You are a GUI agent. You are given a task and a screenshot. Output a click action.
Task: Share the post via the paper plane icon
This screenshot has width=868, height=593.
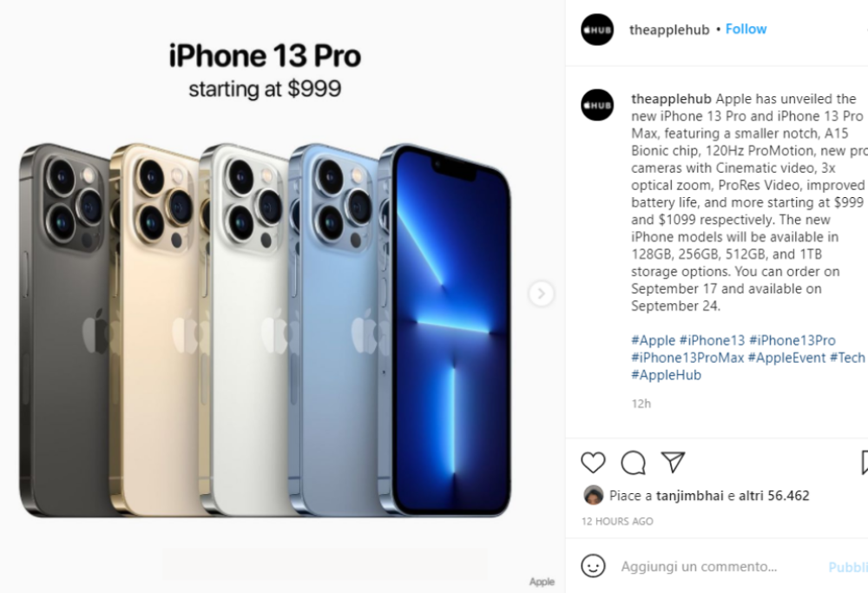click(x=674, y=462)
